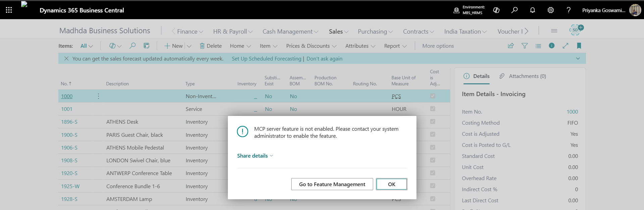644x210 pixels.
Task: Open the search magnifier in the header
Action: click(514, 10)
